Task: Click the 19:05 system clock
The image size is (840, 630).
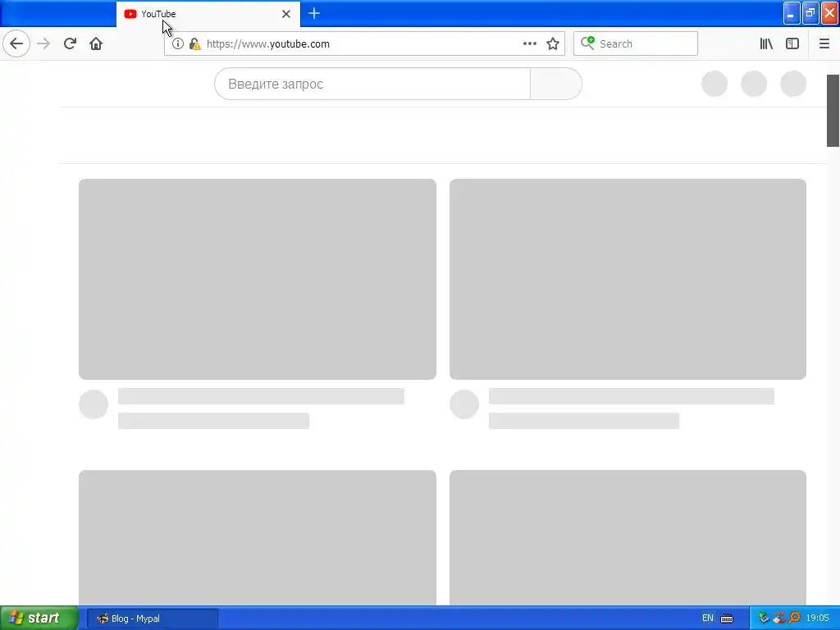Action: [818, 619]
